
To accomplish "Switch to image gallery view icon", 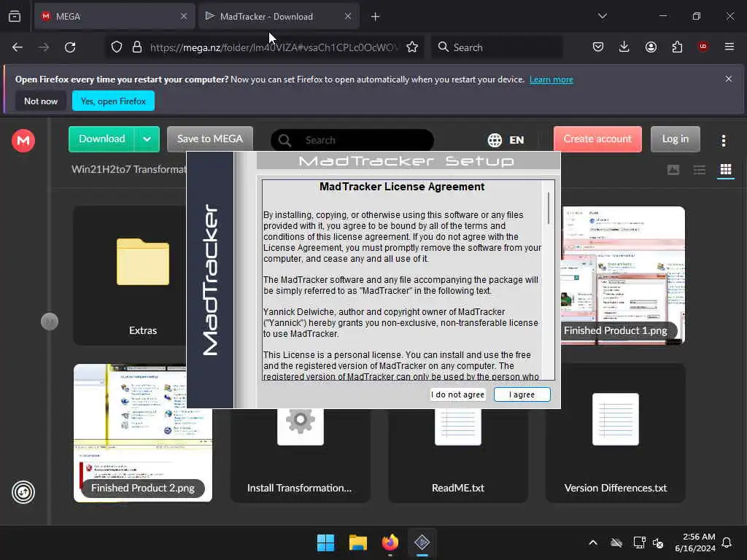I will click(673, 170).
